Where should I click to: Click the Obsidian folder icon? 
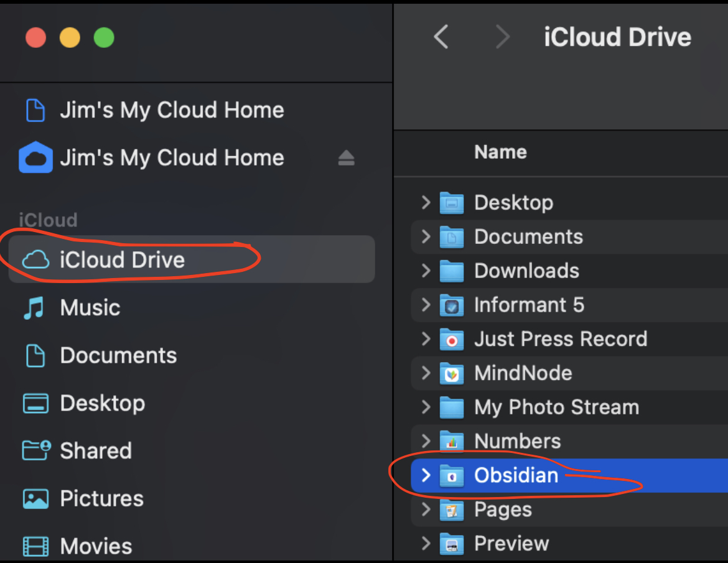(451, 475)
